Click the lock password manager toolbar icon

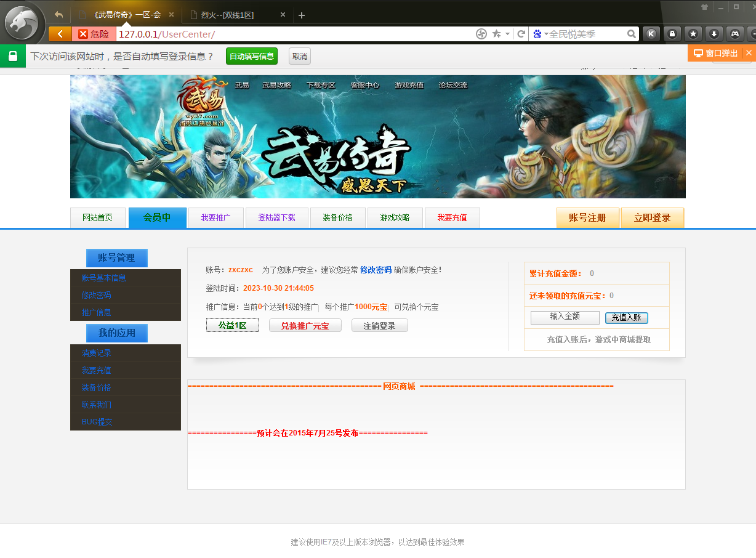coord(672,34)
